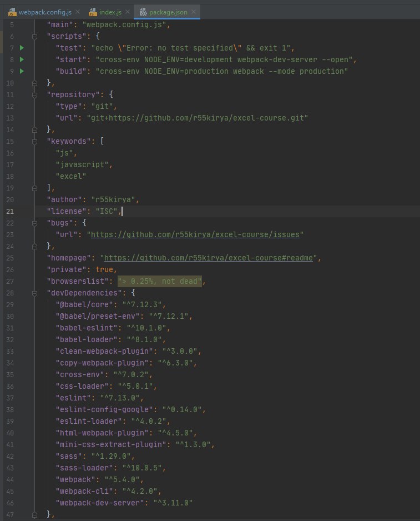Place cursor on "main" key
The width and height of the screenshot is (420, 521).
60,24
